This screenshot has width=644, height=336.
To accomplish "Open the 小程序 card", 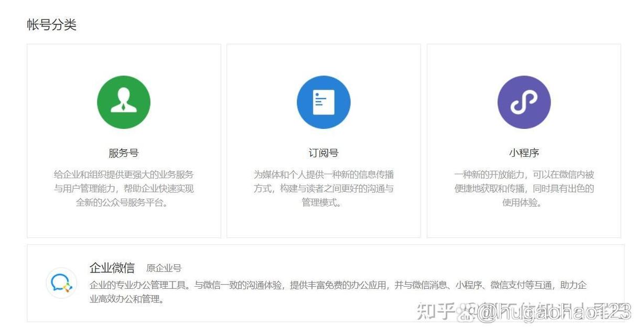I will [x=524, y=140].
